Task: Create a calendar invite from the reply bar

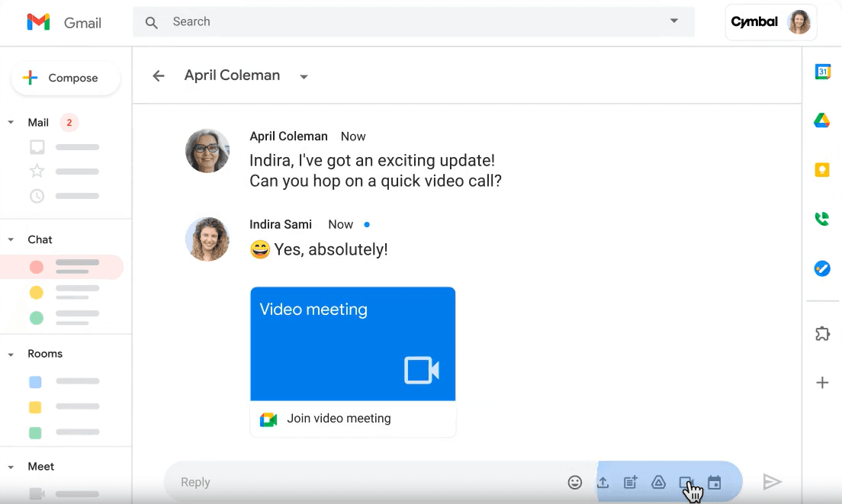Action: pos(714,482)
